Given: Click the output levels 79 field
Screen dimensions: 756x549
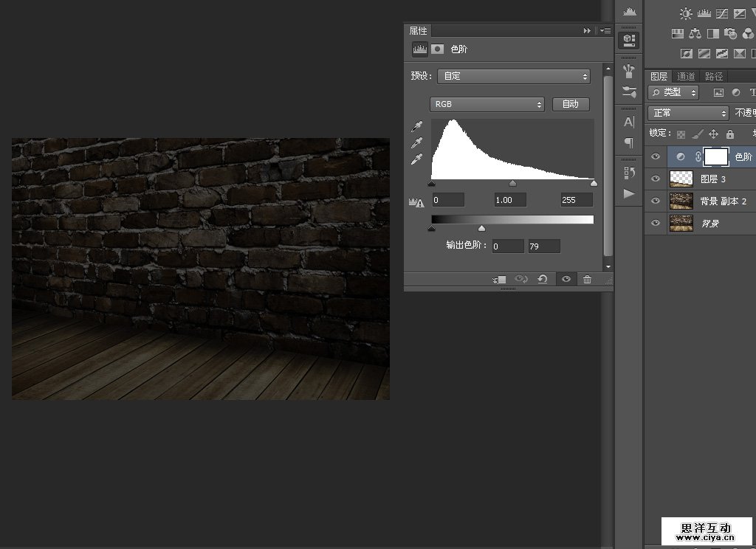Looking at the screenshot, I should [543, 246].
